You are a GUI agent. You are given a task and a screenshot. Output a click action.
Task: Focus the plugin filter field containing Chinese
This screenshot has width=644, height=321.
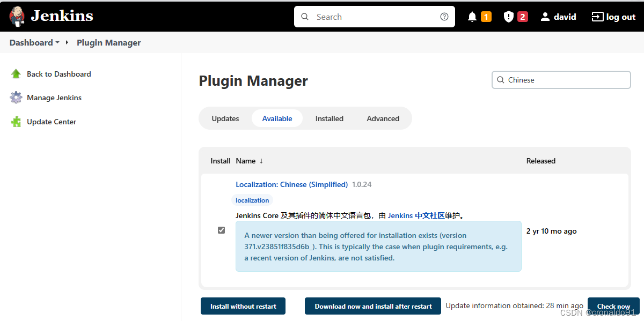(561, 80)
